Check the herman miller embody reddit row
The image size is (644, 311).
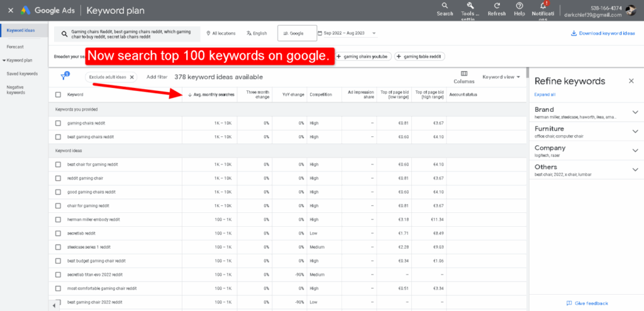click(x=58, y=219)
